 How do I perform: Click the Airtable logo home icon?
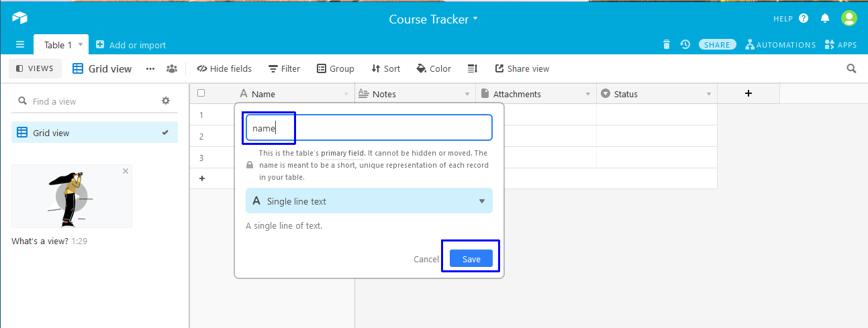pos(19,18)
